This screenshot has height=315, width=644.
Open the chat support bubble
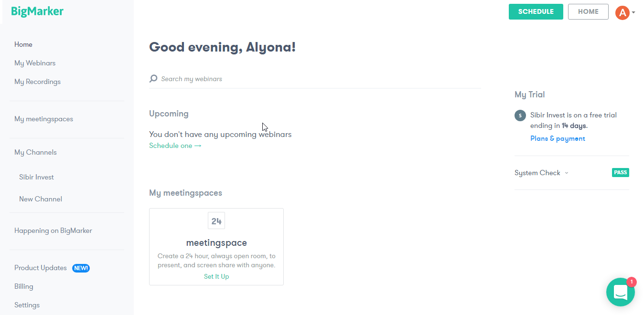point(620,292)
